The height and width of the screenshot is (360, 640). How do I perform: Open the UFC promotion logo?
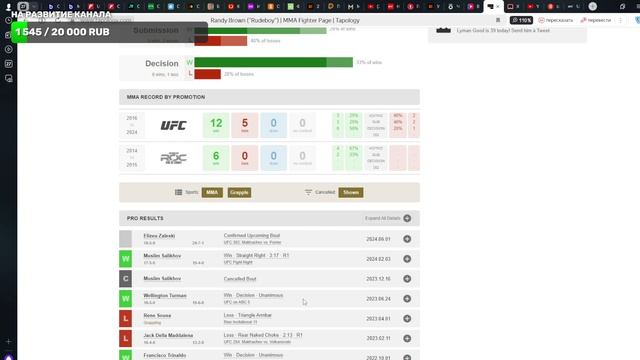point(173,125)
